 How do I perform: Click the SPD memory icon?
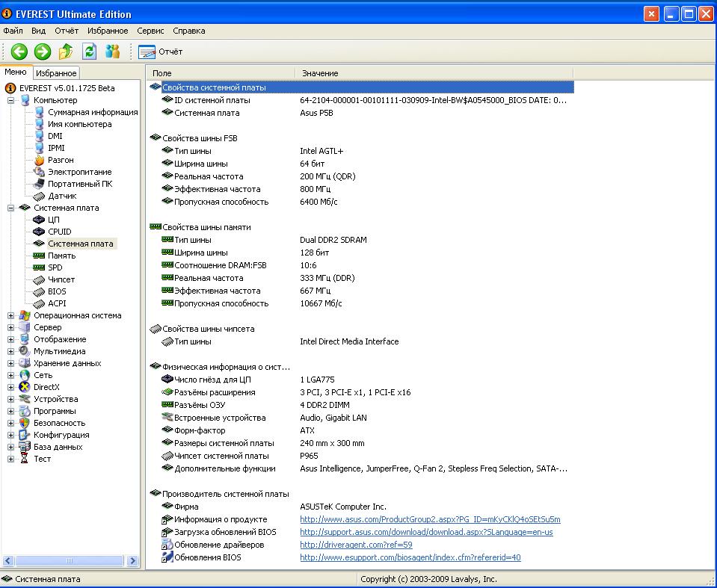[40, 267]
